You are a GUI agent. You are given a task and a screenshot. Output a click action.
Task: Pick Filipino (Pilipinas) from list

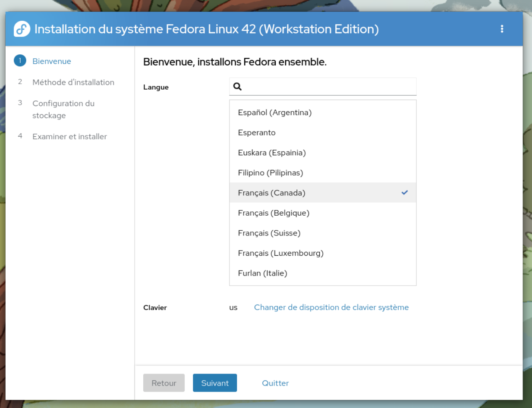coord(271,173)
